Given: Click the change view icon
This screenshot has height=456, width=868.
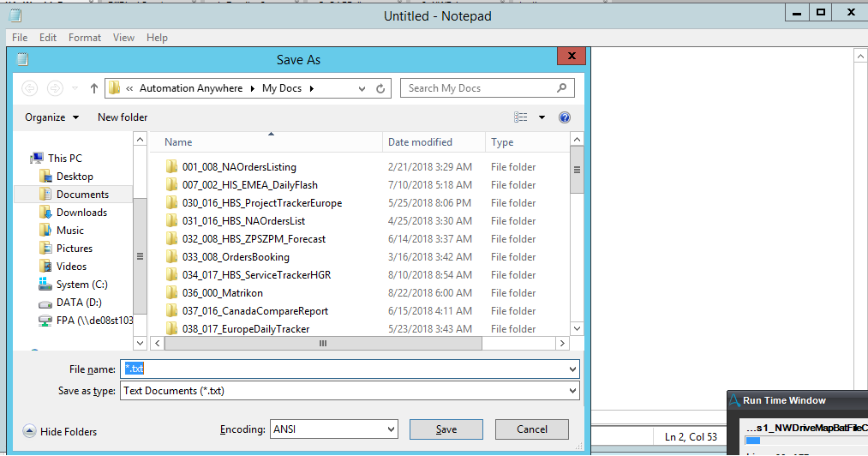Looking at the screenshot, I should pos(520,117).
